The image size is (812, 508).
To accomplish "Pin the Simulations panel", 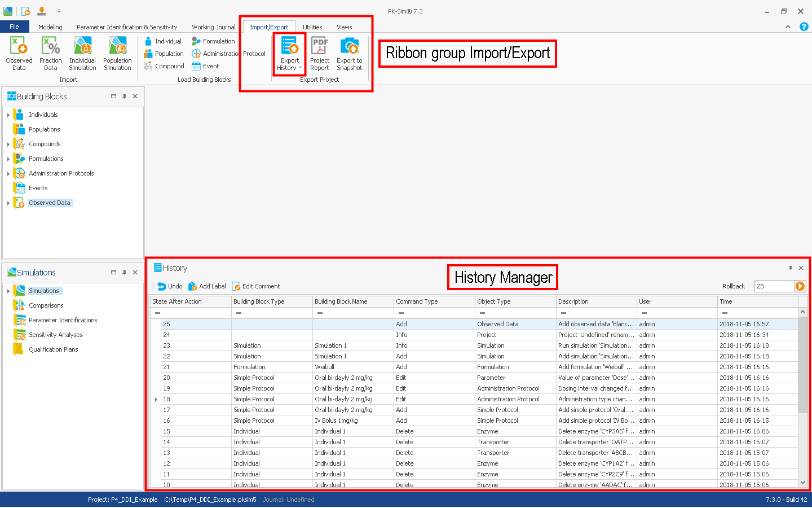I will [x=124, y=272].
